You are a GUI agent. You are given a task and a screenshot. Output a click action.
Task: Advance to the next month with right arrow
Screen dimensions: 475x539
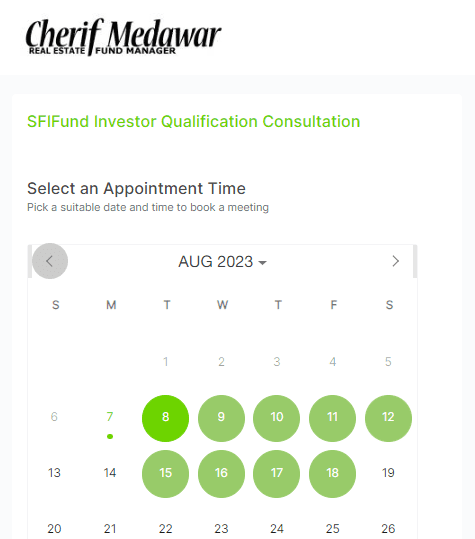coord(395,261)
